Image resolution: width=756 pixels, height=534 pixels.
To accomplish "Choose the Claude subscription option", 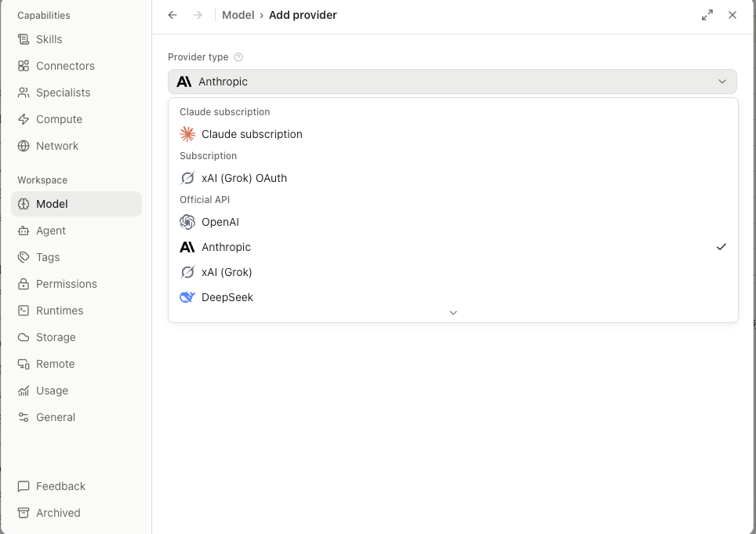I will click(x=453, y=134).
